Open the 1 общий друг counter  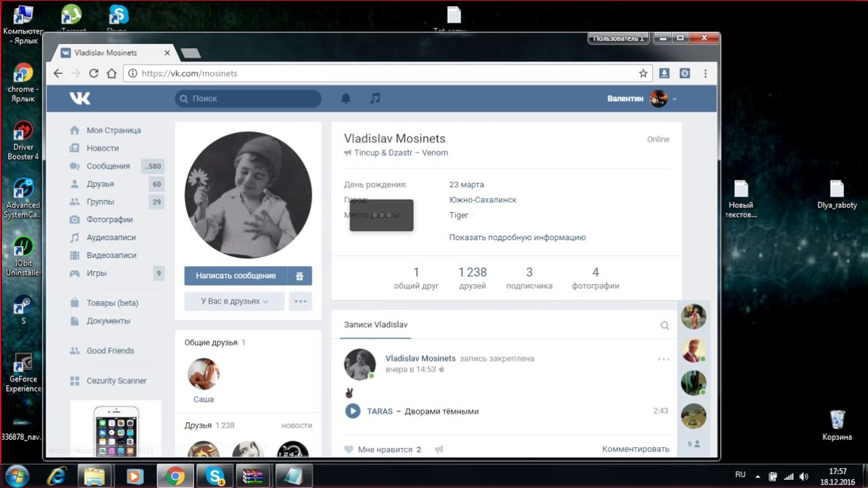[x=416, y=278]
